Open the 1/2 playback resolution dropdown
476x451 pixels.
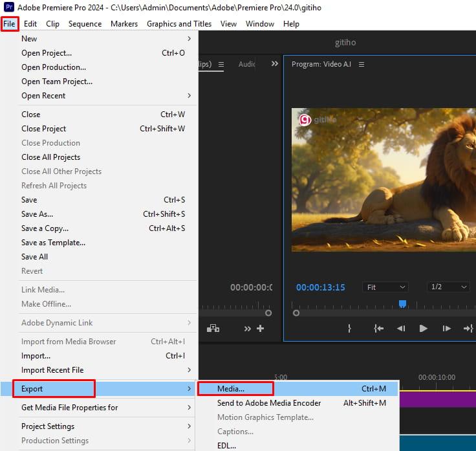(449, 287)
